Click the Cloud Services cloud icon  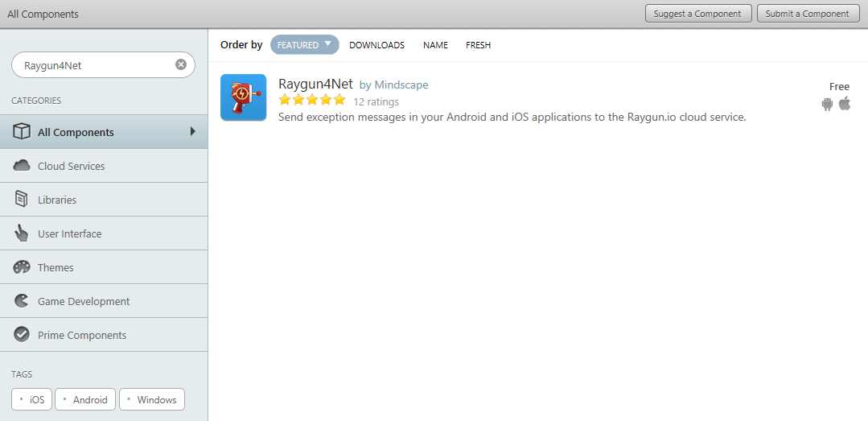21,166
